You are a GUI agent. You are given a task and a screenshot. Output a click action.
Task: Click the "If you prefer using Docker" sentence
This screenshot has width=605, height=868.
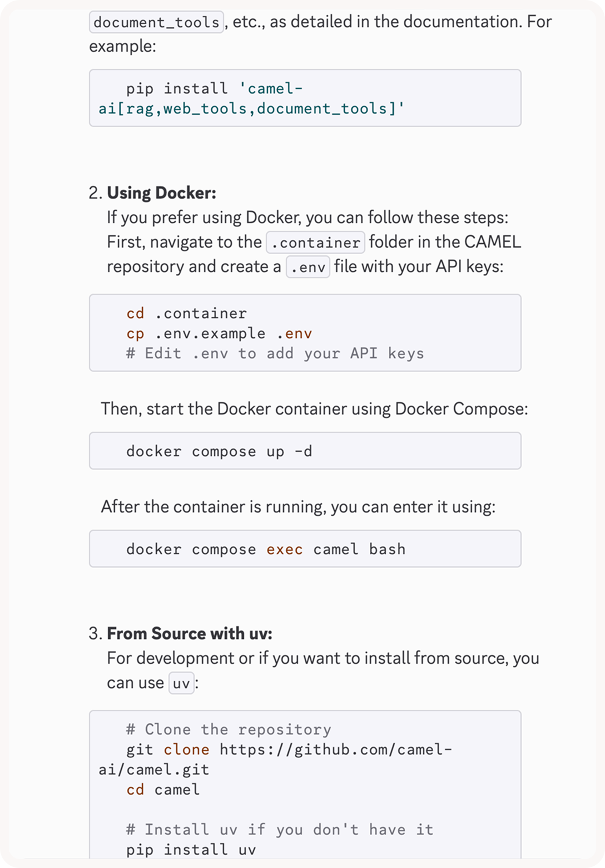[307, 217]
